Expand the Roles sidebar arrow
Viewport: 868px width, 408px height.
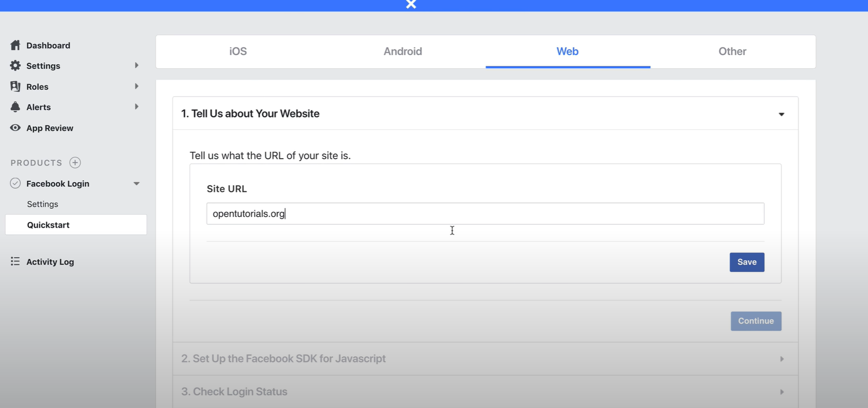tap(136, 86)
